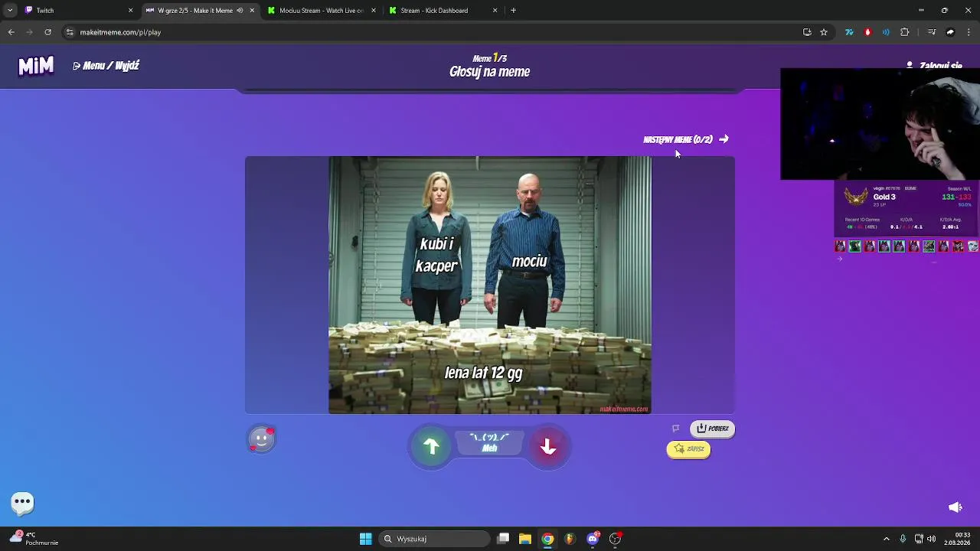Close the Stream - Kick Dashboard tab
The image size is (980, 551).
coord(495,11)
